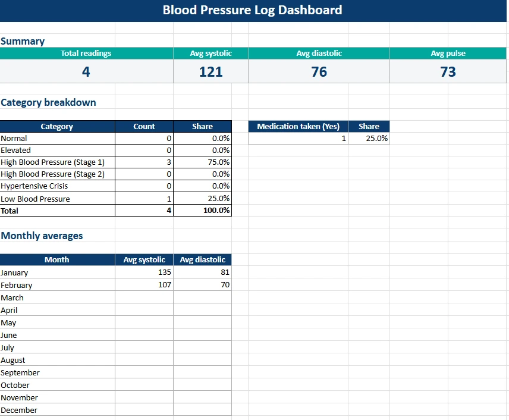Click the Monthly averages heading
509x420 pixels.
pos(42,236)
